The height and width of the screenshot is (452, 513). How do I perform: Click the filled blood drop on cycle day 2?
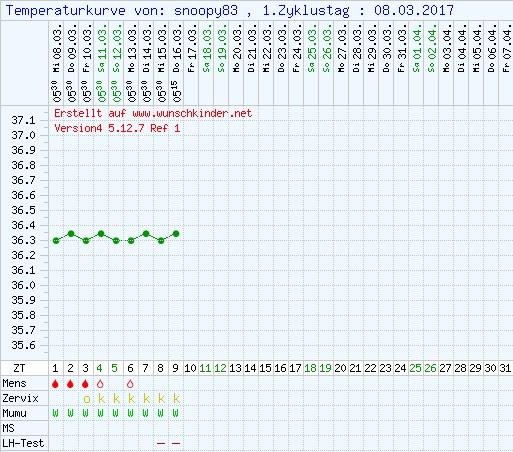[70, 384]
